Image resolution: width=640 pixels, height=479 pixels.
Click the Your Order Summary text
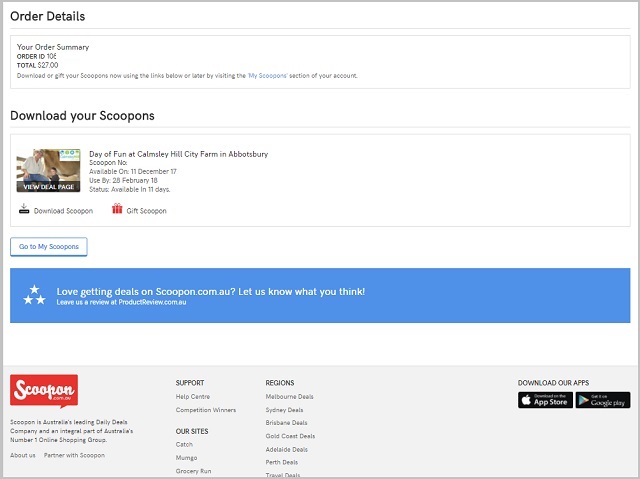[53, 47]
